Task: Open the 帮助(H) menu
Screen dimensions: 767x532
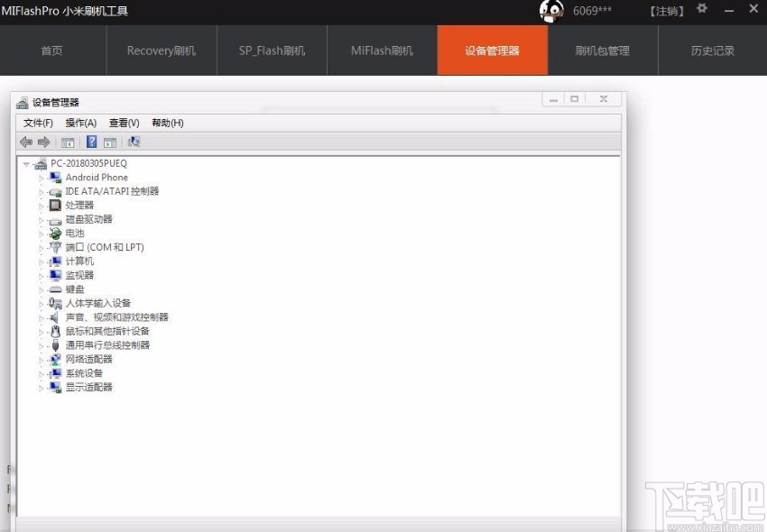Action: click(168, 123)
